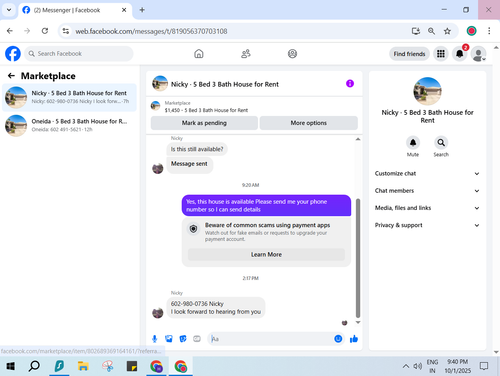This screenshot has height=376, width=500.
Task: Click 'Is this still available?' message
Action: click(x=197, y=149)
